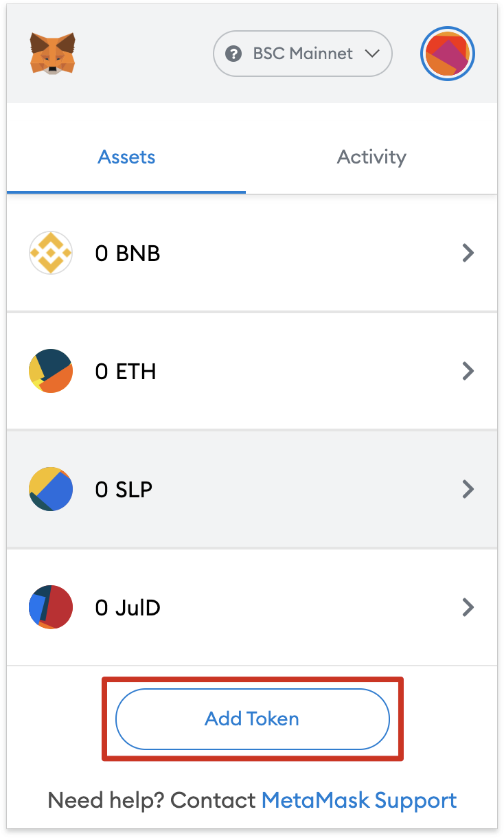Switch to the Activity tab

pyautogui.click(x=371, y=157)
